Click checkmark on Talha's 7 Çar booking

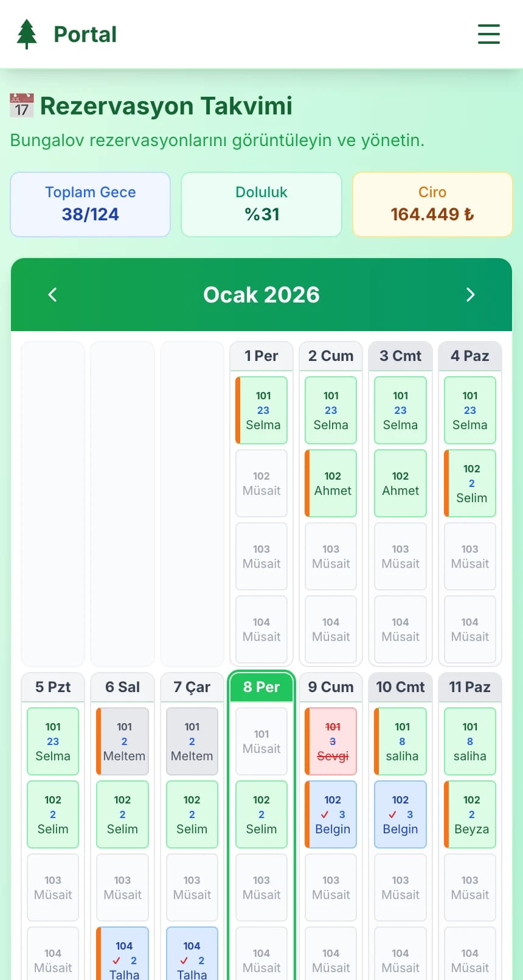(184, 961)
